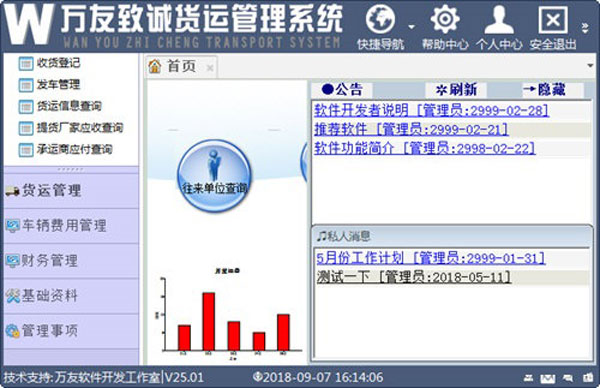The image size is (600, 388).
Task: Click the 往来单位查询 round button
Action: (214, 176)
